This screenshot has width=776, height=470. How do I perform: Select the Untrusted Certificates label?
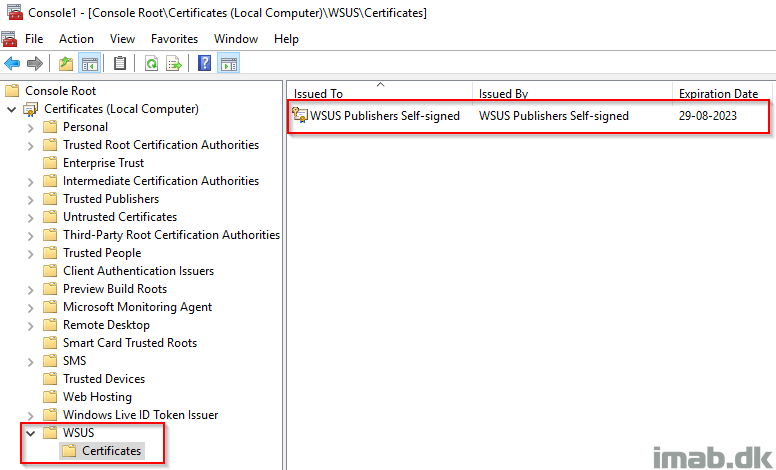pyautogui.click(x=120, y=217)
